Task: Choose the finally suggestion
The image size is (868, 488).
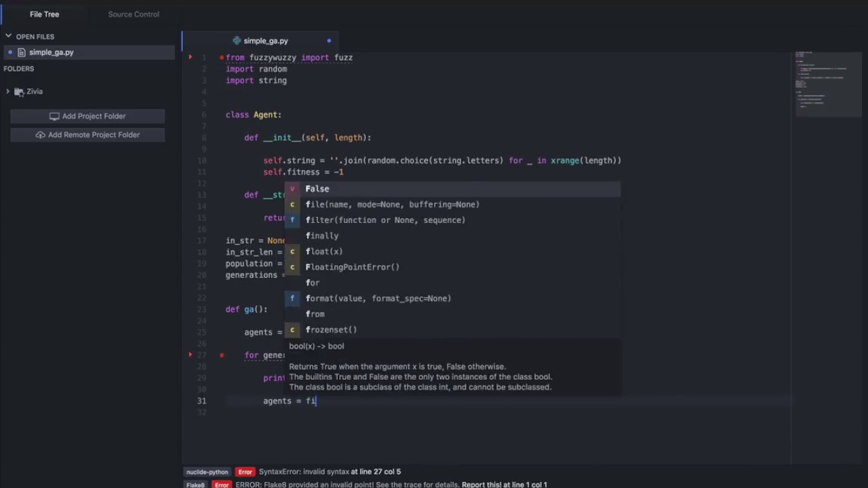Action: pos(452,236)
